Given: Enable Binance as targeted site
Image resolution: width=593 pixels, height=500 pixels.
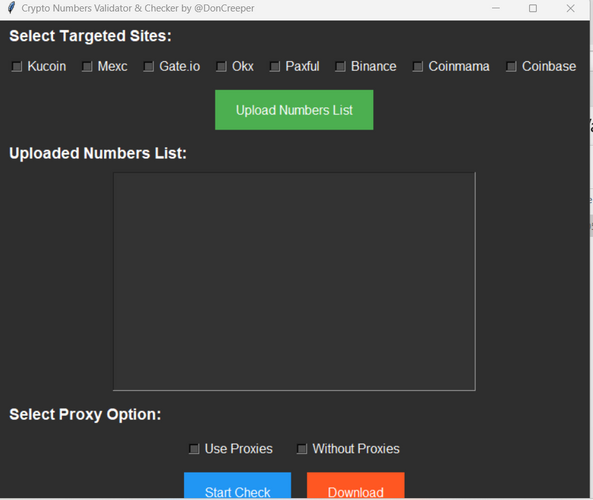Looking at the screenshot, I should (340, 67).
